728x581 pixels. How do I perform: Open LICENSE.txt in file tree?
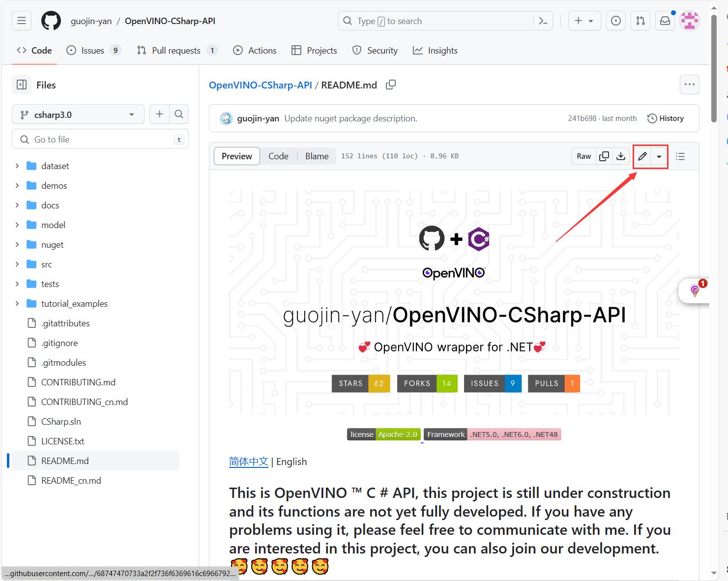(x=63, y=441)
